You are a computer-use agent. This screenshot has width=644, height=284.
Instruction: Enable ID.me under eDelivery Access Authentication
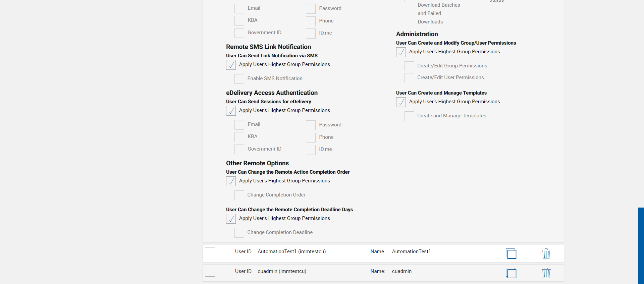point(311,150)
